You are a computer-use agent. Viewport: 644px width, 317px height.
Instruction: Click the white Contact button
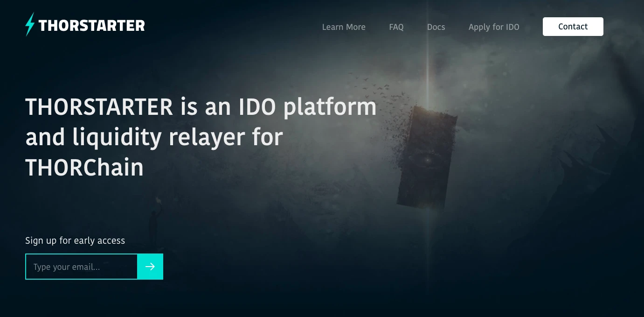[x=573, y=27]
